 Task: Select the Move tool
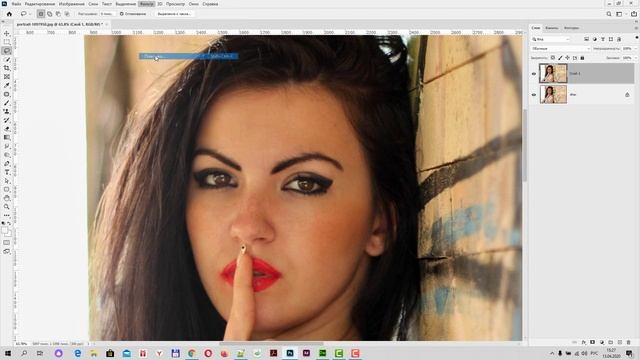[x=7, y=33]
